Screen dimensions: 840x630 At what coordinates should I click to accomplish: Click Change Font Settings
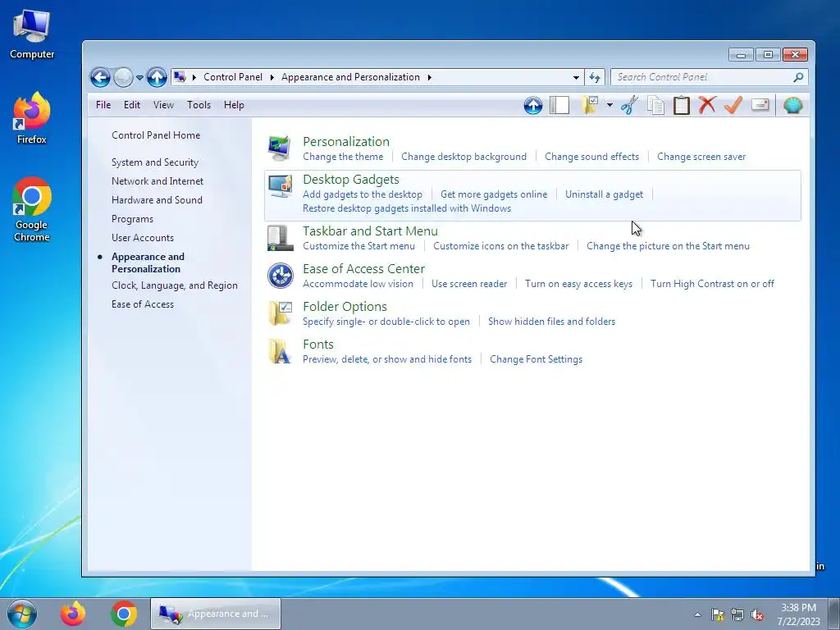coord(536,359)
